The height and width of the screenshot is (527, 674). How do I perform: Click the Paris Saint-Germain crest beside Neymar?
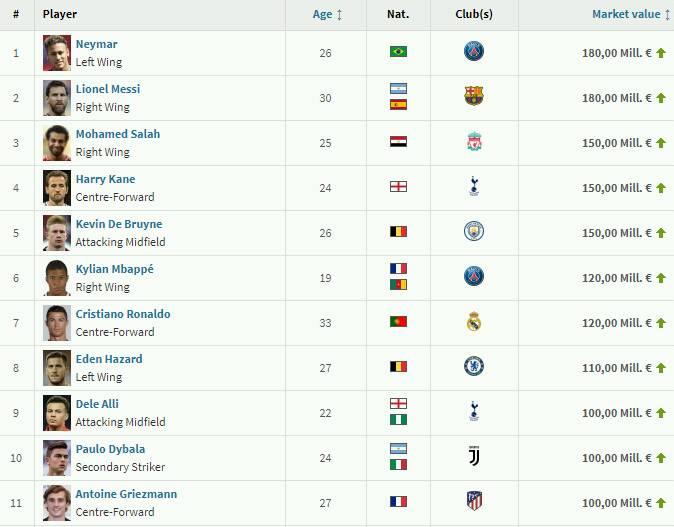click(474, 52)
